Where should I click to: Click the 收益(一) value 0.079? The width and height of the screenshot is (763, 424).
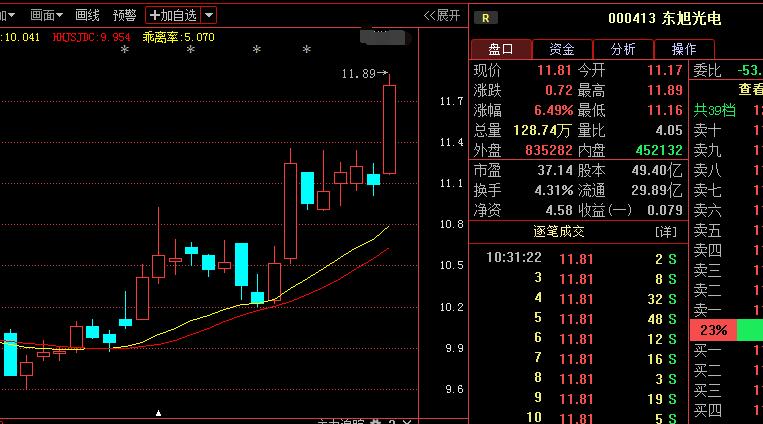(665, 210)
